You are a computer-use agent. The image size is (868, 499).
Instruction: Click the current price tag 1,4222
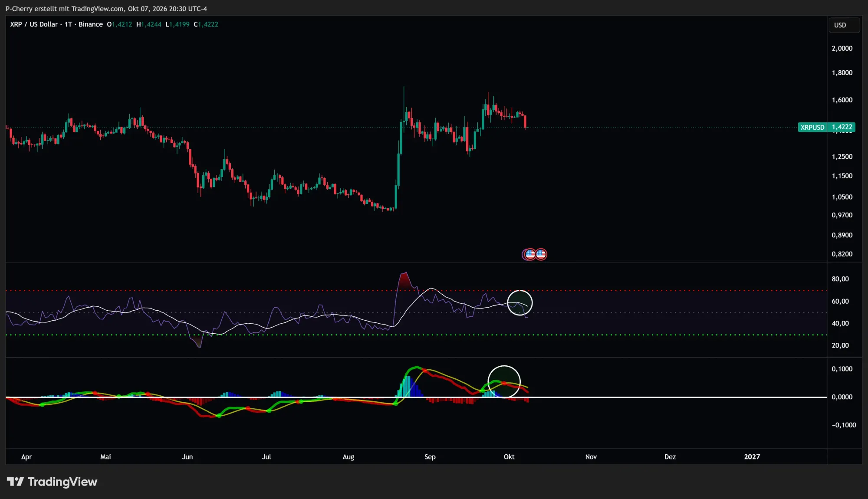842,127
